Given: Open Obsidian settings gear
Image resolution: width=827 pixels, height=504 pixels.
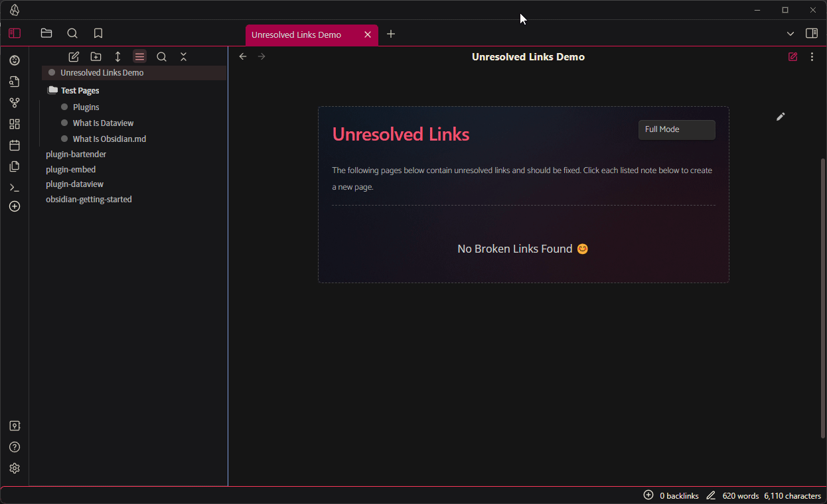Looking at the screenshot, I should pyautogui.click(x=15, y=468).
